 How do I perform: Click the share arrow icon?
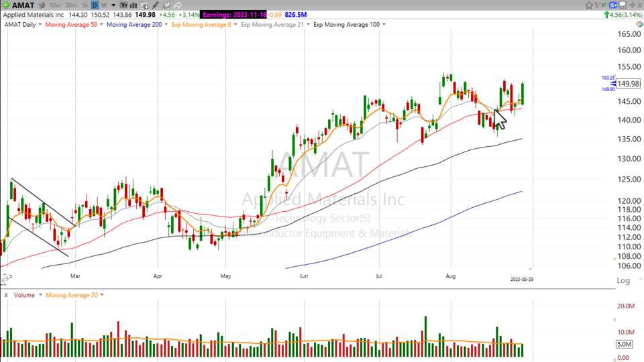tap(177, 5)
